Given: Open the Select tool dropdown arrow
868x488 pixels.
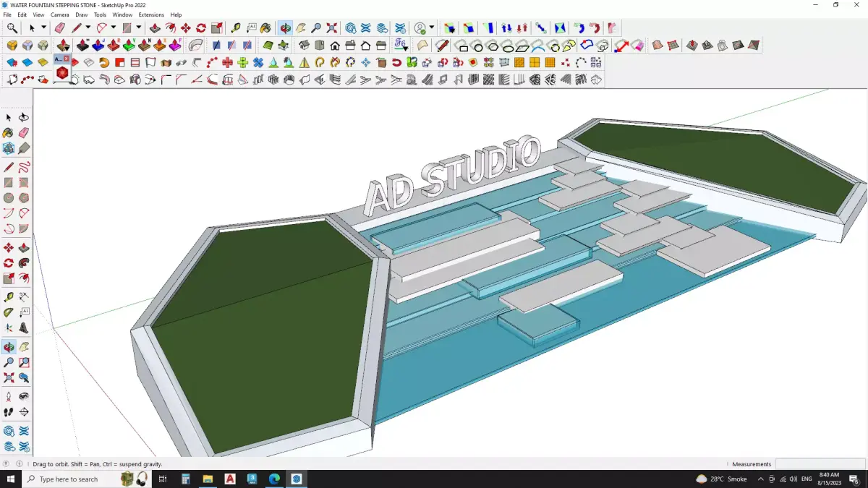Looking at the screenshot, I should click(x=43, y=28).
